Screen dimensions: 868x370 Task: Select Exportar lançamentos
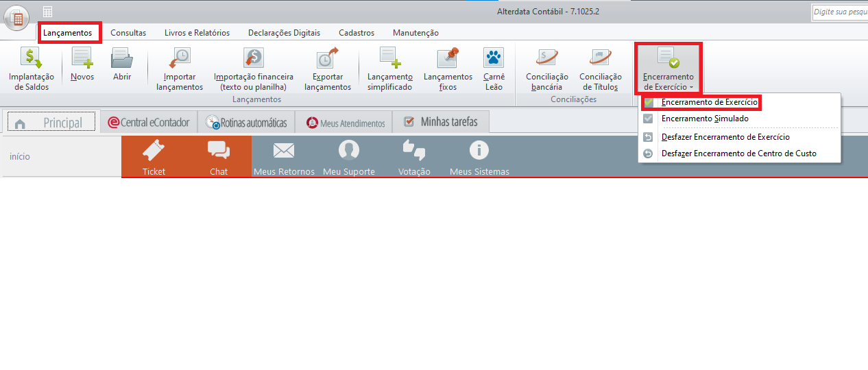coord(328,70)
